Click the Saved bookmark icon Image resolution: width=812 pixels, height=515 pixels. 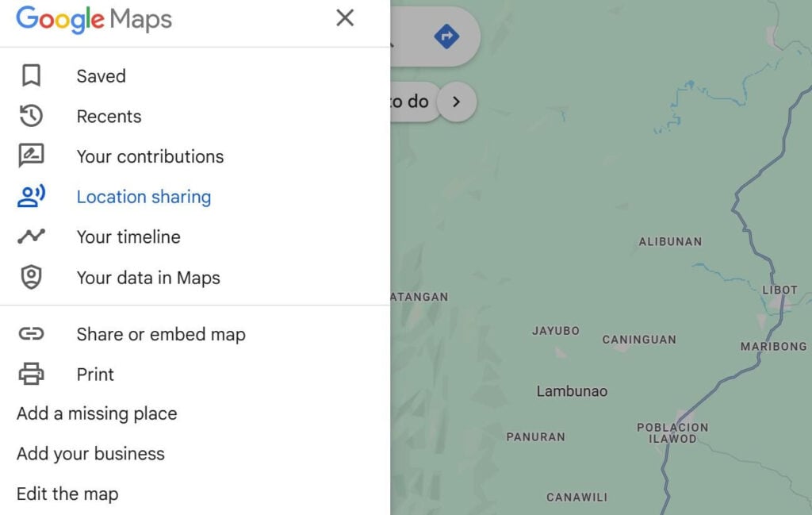[x=31, y=76]
